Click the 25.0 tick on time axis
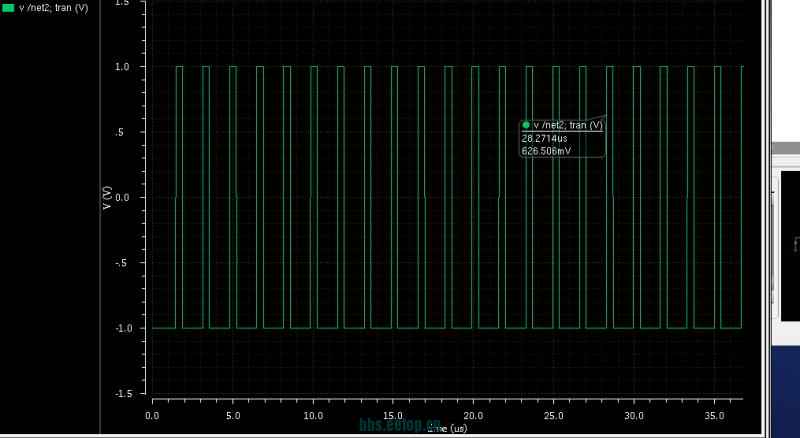The height and width of the screenshot is (438, 800). (554, 416)
